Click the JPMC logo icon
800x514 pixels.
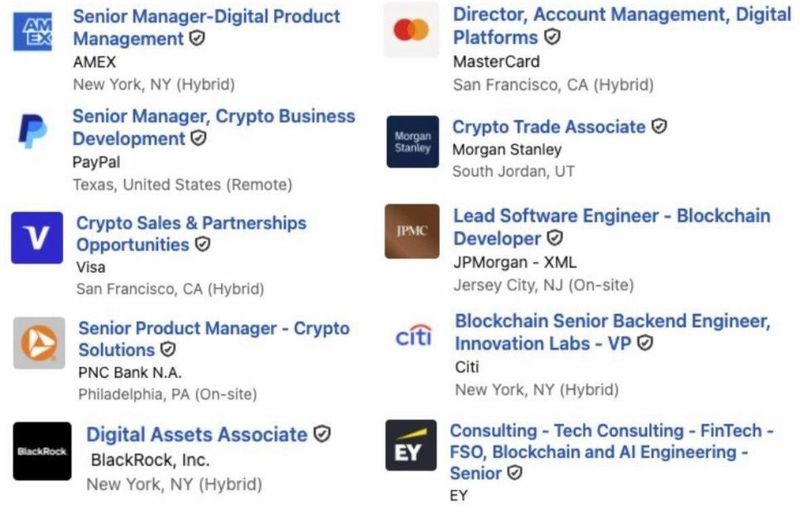[x=412, y=231]
